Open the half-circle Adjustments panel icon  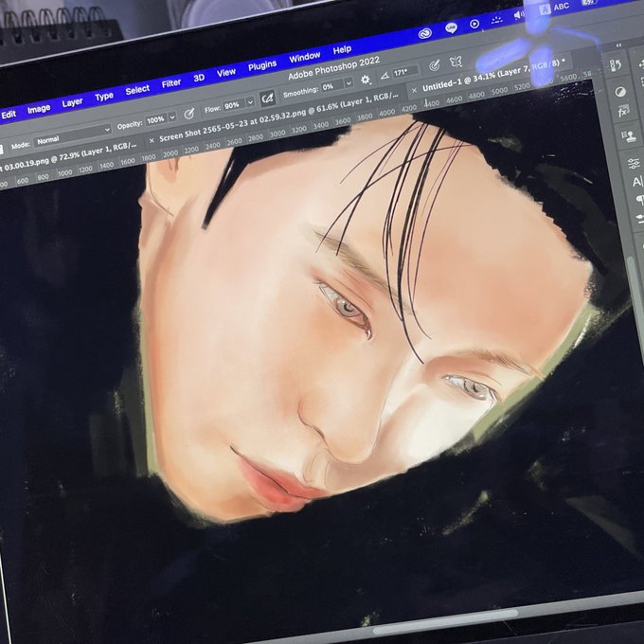coord(620,92)
